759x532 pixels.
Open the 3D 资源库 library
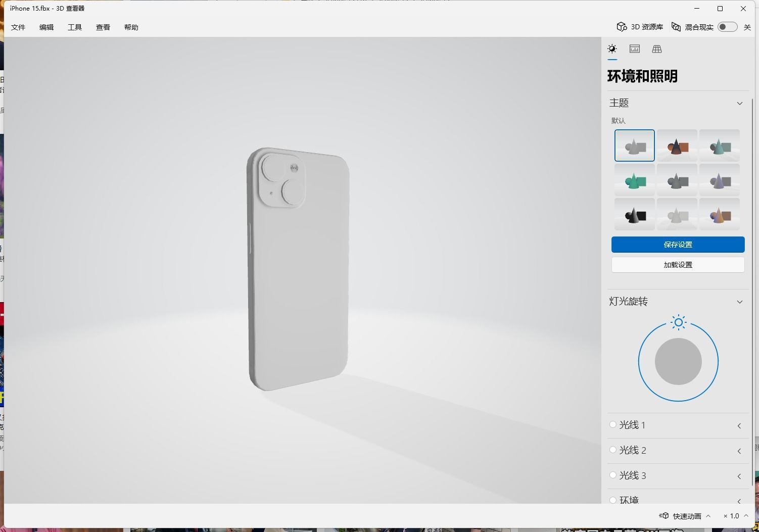640,27
